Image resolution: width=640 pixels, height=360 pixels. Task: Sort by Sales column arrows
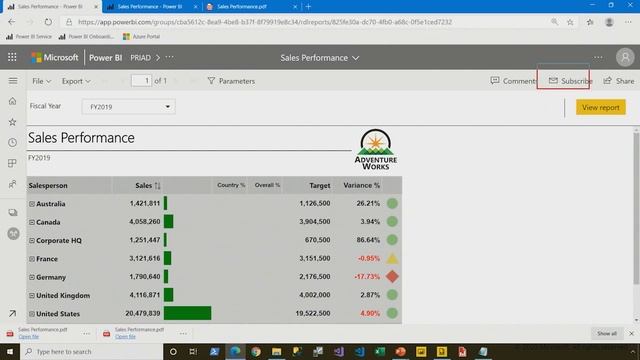coord(158,186)
